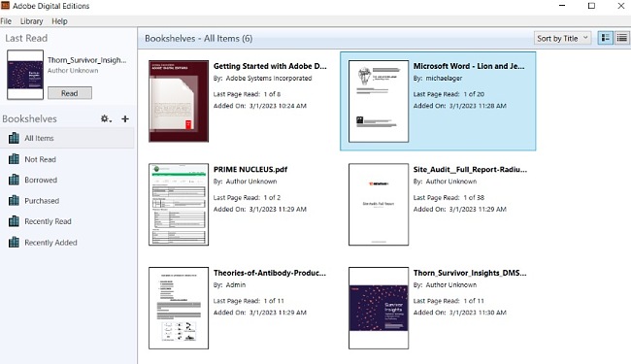
Task: Select the All Items bookshelf label
Action: 39,138
